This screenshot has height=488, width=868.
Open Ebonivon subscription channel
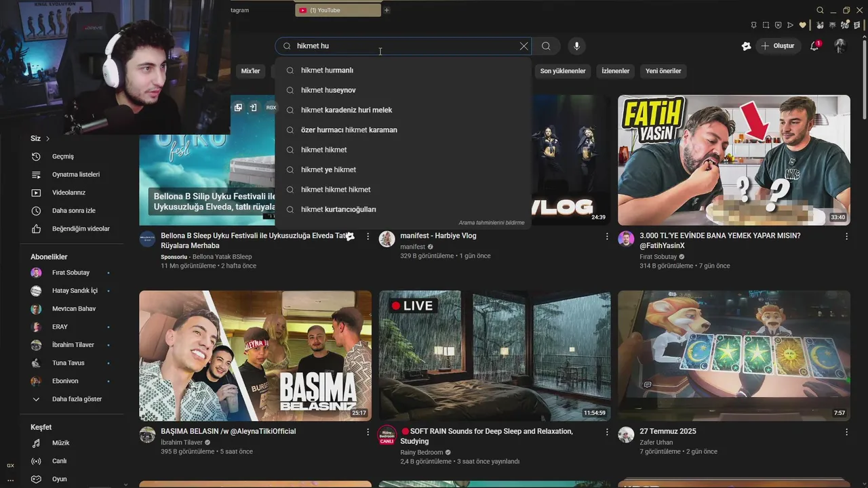71,381
